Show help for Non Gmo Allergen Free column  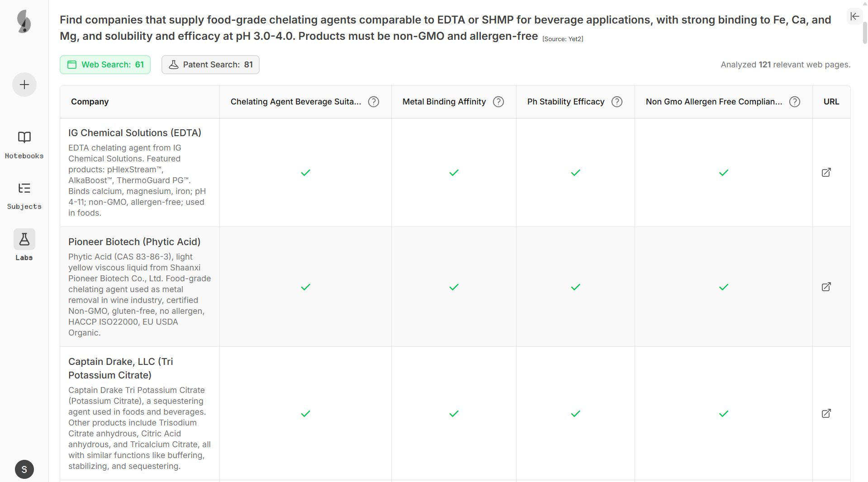pyautogui.click(x=795, y=102)
